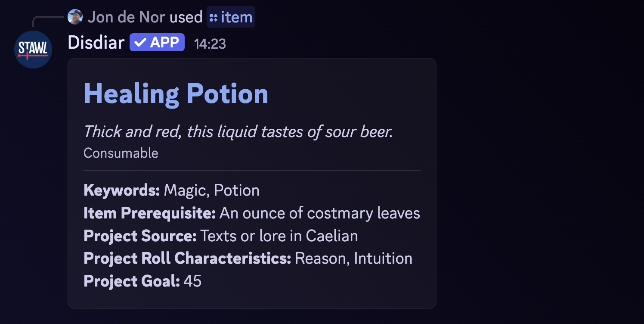
Task: Click the Disdiar bot username
Action: pyautogui.click(x=96, y=42)
